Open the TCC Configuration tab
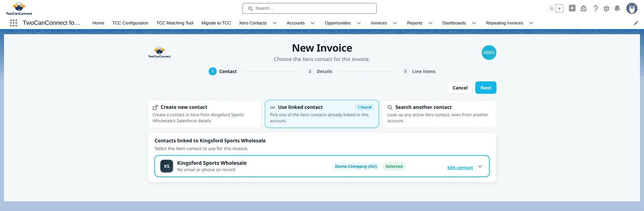The image size is (644, 211). 130,23
